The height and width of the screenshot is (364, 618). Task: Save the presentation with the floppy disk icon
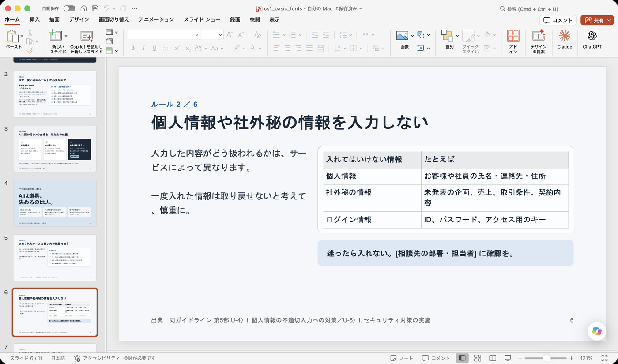tap(95, 8)
